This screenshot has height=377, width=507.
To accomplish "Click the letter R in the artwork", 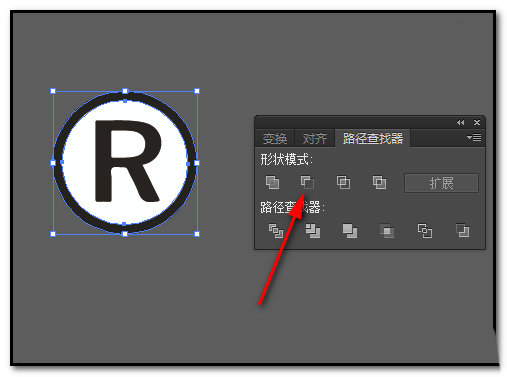I will [x=127, y=161].
